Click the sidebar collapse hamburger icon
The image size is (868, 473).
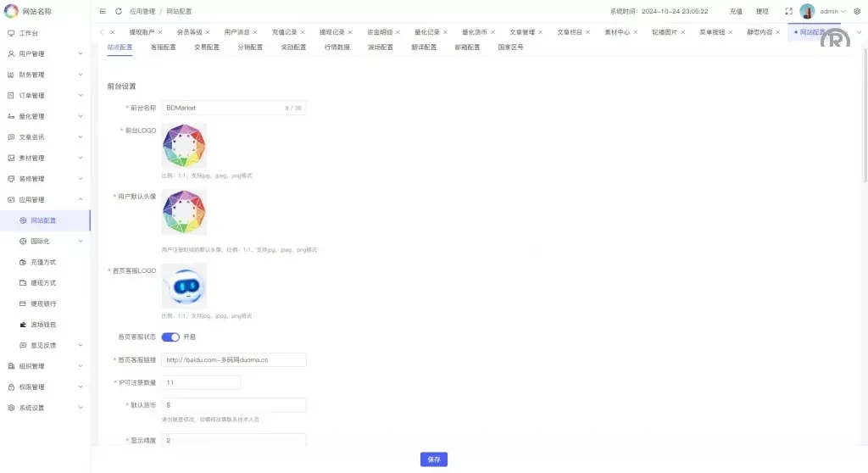(x=103, y=12)
